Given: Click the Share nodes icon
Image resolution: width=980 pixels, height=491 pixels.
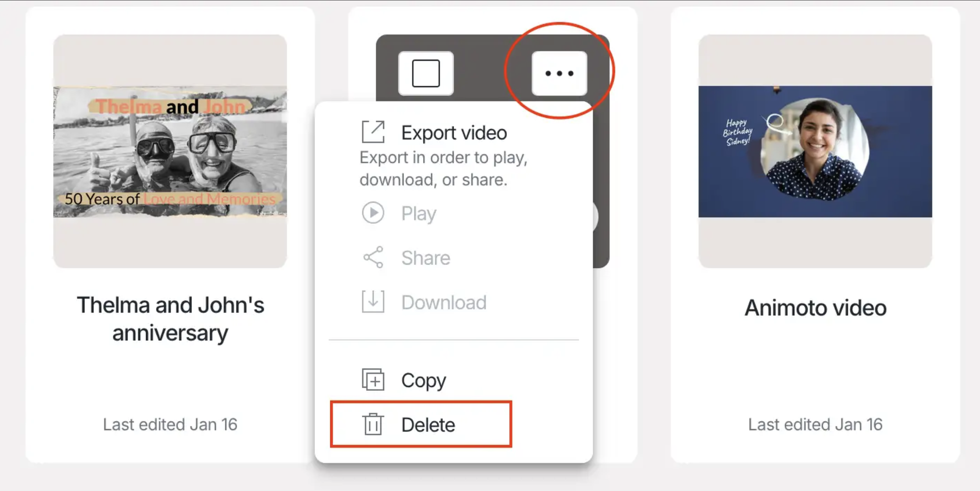Looking at the screenshot, I should pyautogui.click(x=373, y=257).
